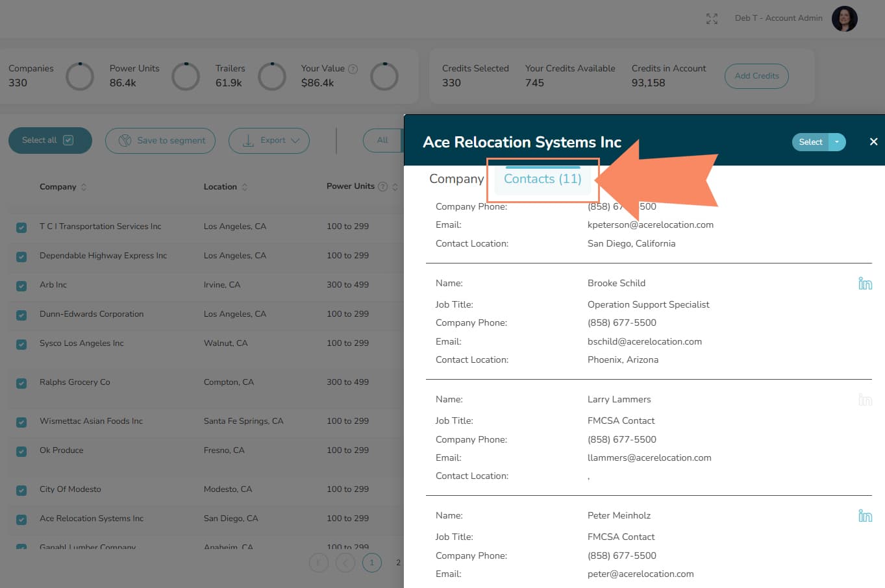Viewport: 885px width, 588px height.
Task: Open Peter Meinholz's LinkedIn icon
Action: point(865,516)
